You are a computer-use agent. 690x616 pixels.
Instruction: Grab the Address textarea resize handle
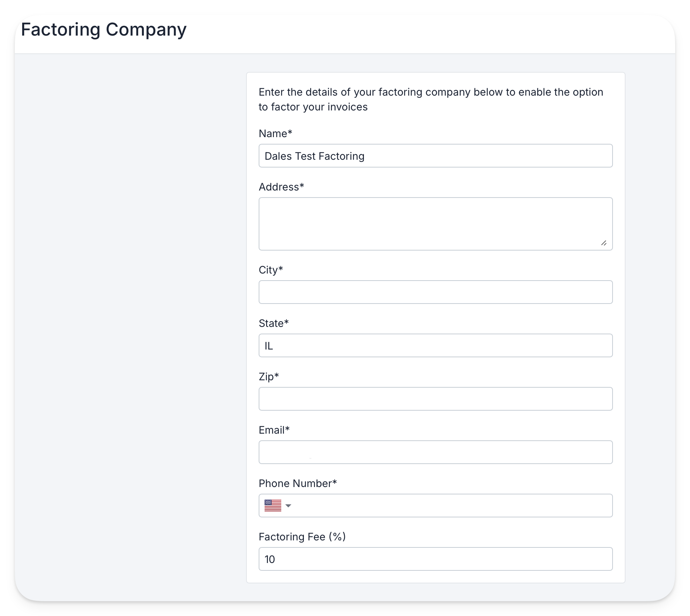(604, 243)
